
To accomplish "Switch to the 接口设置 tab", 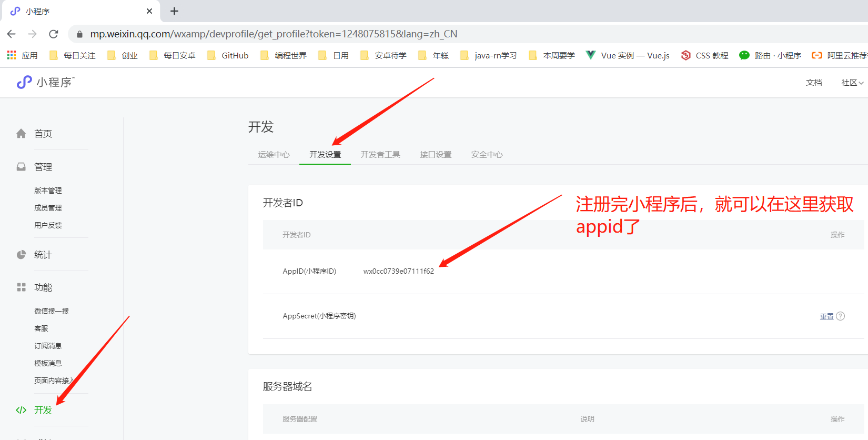I will (436, 154).
